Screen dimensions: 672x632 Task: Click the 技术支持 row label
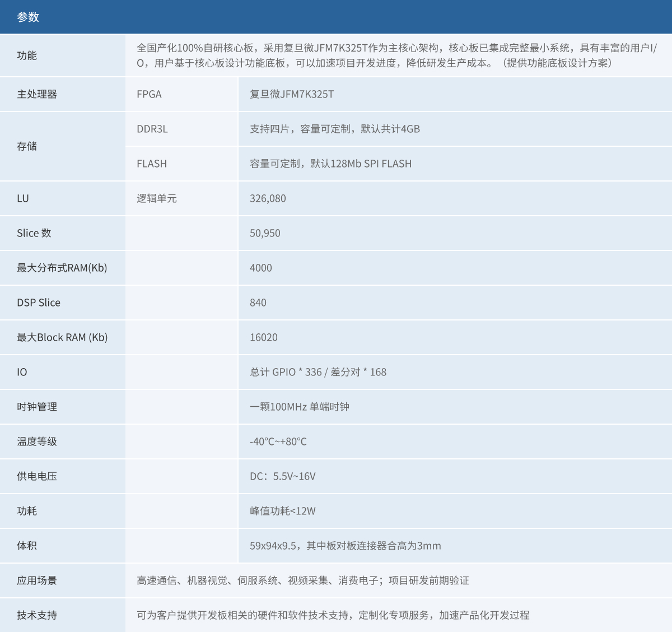coord(37,615)
